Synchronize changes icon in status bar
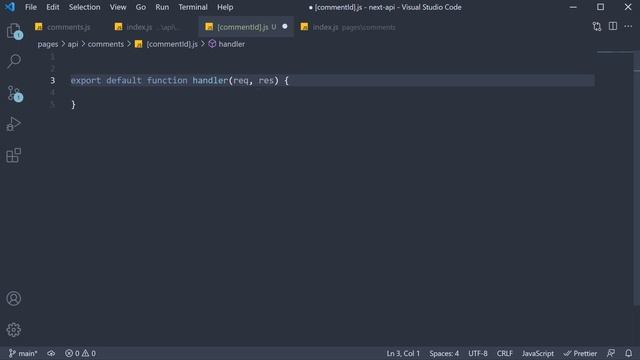 (51, 353)
